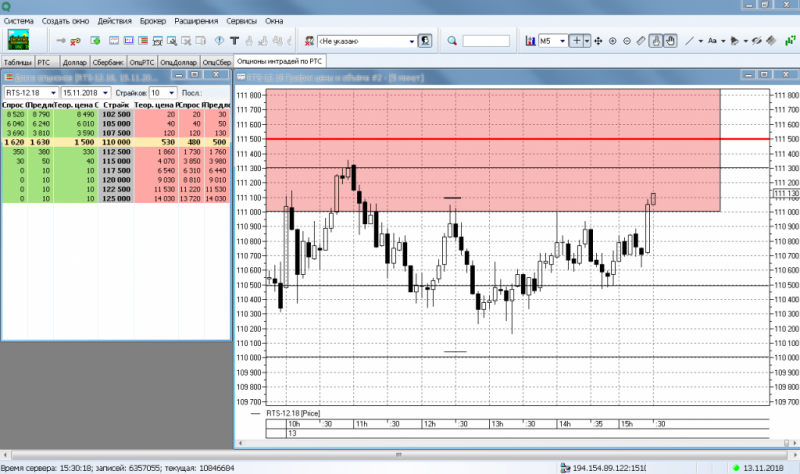Select the Опционы интрадей по РТС tab

coord(279,61)
